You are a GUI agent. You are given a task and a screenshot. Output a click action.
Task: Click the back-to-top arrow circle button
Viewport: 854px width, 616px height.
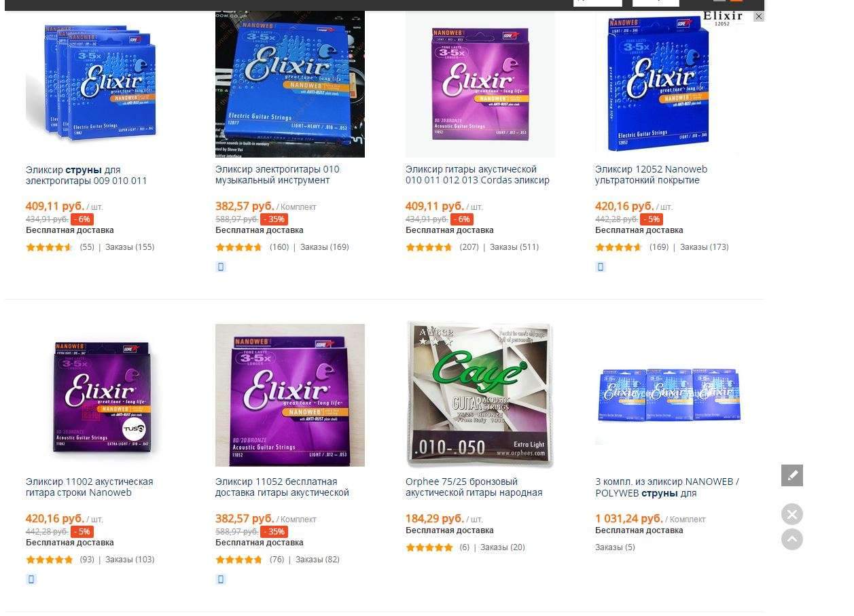click(791, 539)
